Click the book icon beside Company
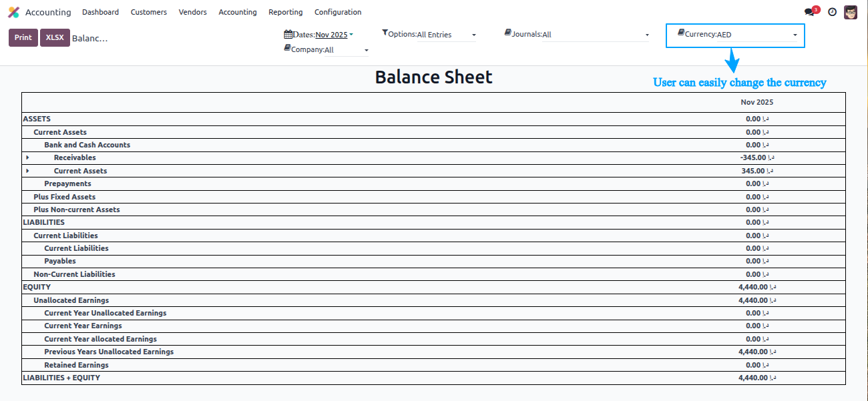This screenshot has height=401, width=868. (287, 48)
